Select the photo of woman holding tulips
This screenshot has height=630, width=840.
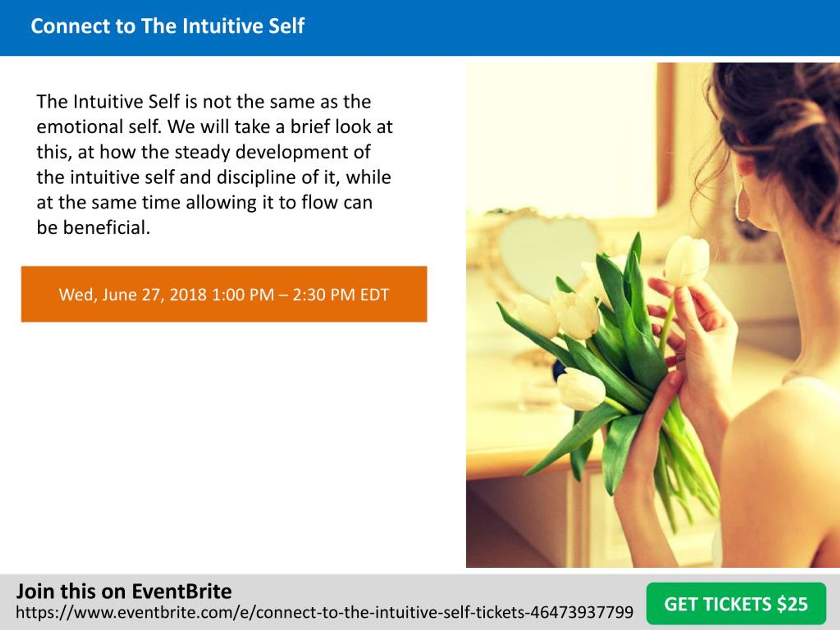pyautogui.click(x=653, y=315)
